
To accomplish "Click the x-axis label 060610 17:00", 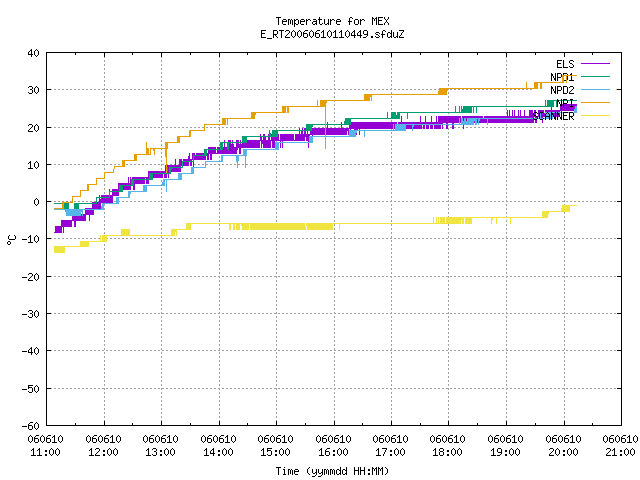I will click(391, 446).
